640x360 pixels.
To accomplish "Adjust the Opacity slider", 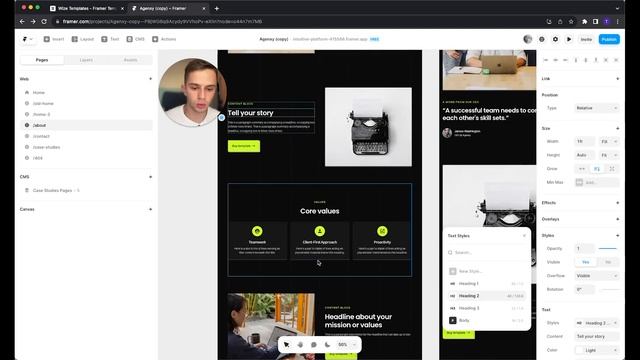I will [x=608, y=248].
